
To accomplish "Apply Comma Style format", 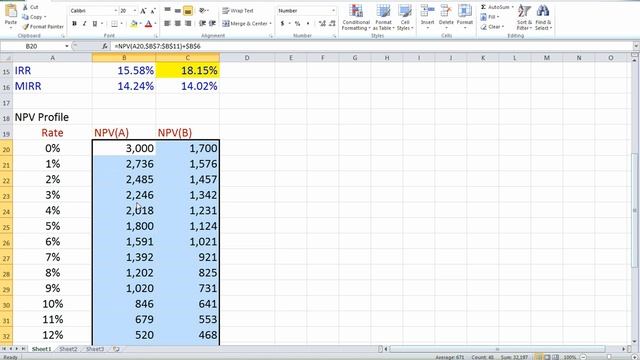I will click(307, 24).
